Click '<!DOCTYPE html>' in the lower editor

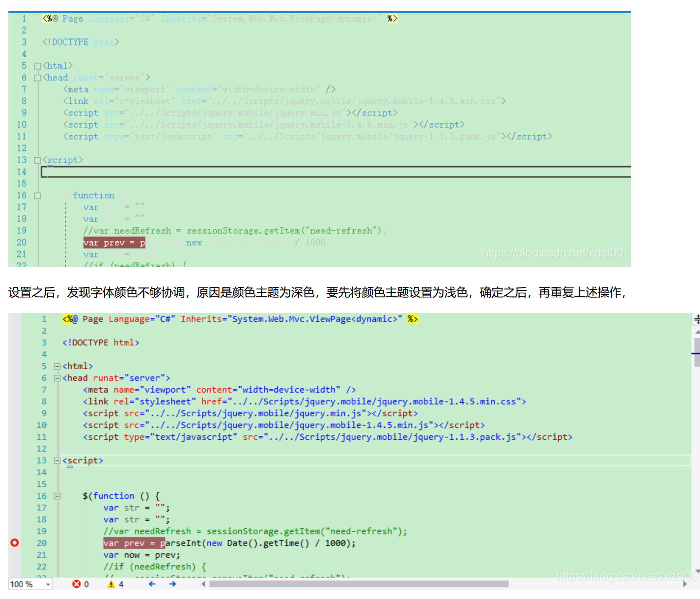point(101,342)
